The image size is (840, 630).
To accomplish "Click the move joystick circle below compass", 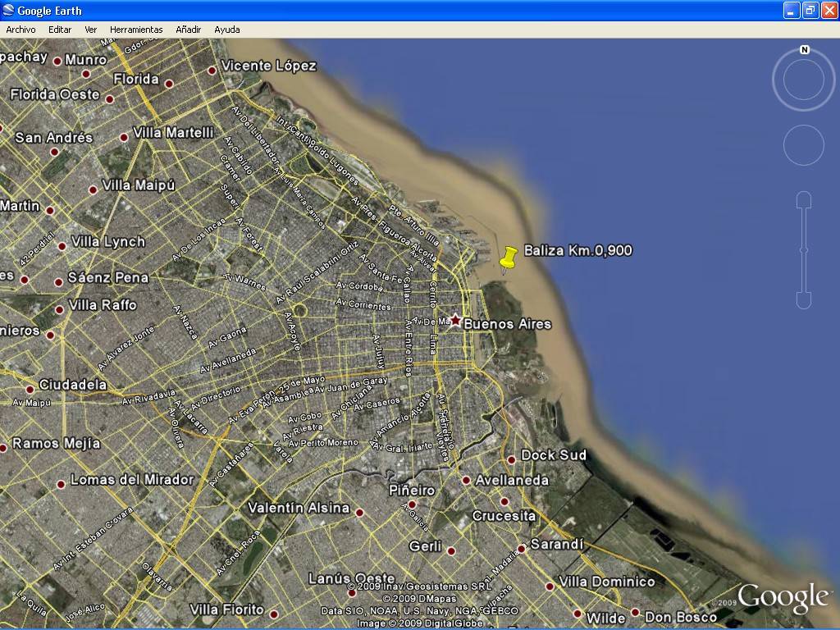I will 804,145.
